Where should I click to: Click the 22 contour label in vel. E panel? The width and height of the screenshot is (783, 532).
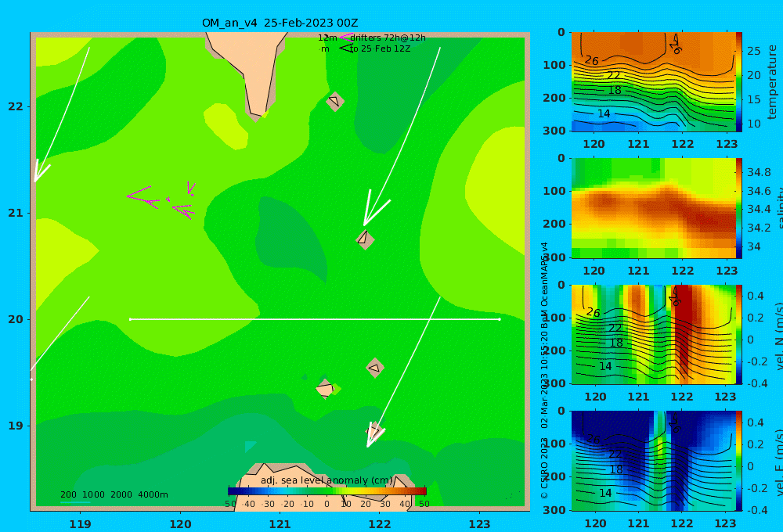tap(615, 454)
